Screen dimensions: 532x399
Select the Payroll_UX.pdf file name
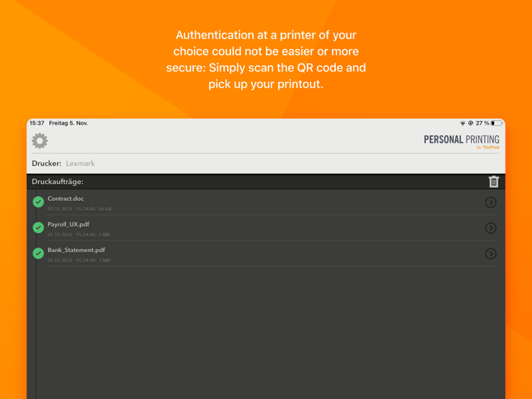pyautogui.click(x=68, y=224)
